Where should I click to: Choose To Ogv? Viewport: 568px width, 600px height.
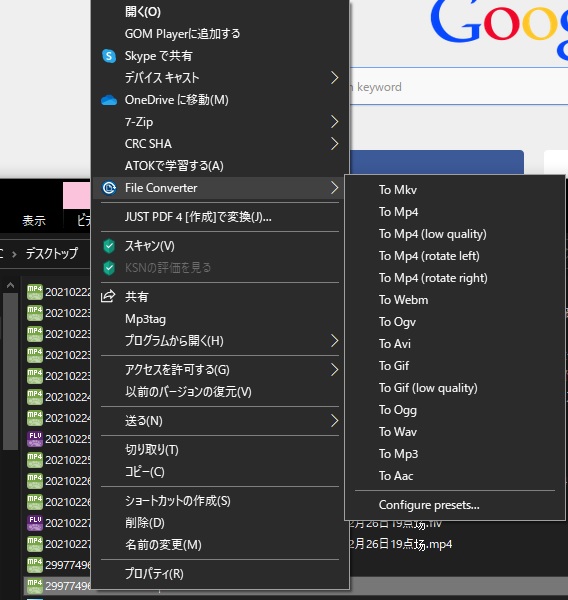tap(455, 322)
